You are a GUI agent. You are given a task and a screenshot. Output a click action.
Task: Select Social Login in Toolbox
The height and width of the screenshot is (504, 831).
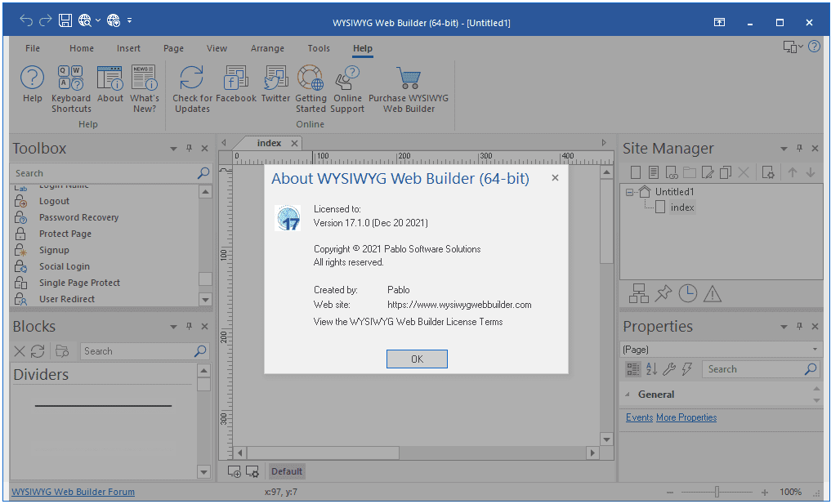click(64, 266)
